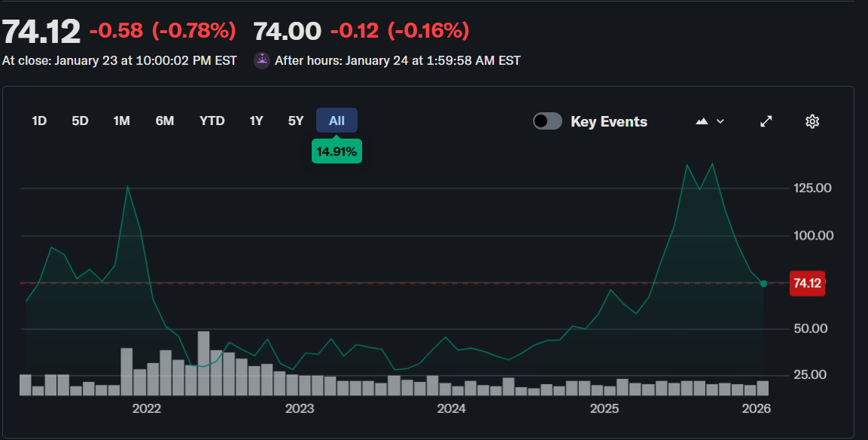Click the After hours timestamp text
The height and width of the screenshot is (440, 868).
[x=397, y=60]
